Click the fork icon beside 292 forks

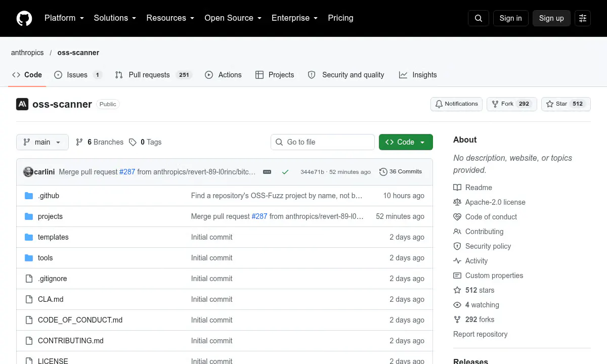pyautogui.click(x=457, y=320)
